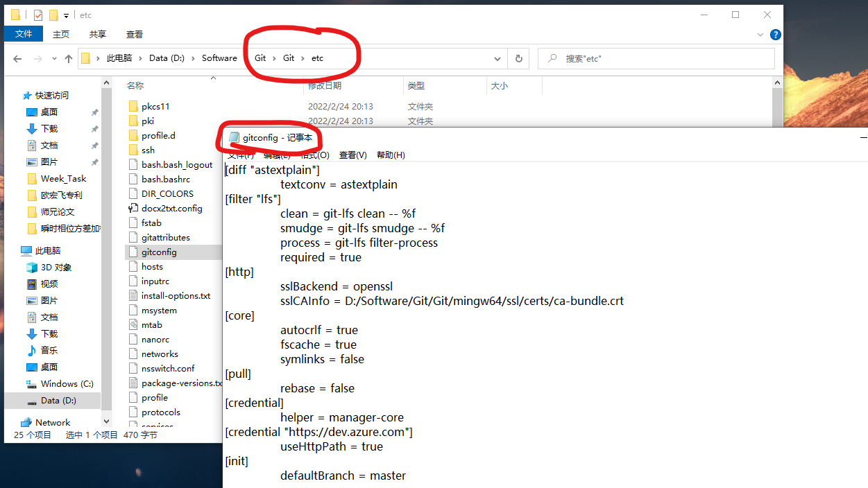The width and height of the screenshot is (868, 488).
Task: Select the package-versions.txt file icon
Action: 134,383
